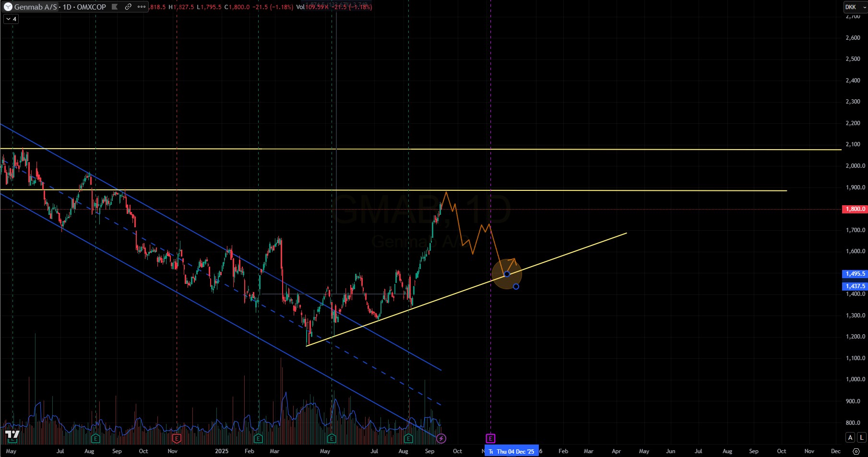This screenshot has width=868, height=457.
Task: Click the blue 1,495.5 price label
Action: (x=855, y=274)
